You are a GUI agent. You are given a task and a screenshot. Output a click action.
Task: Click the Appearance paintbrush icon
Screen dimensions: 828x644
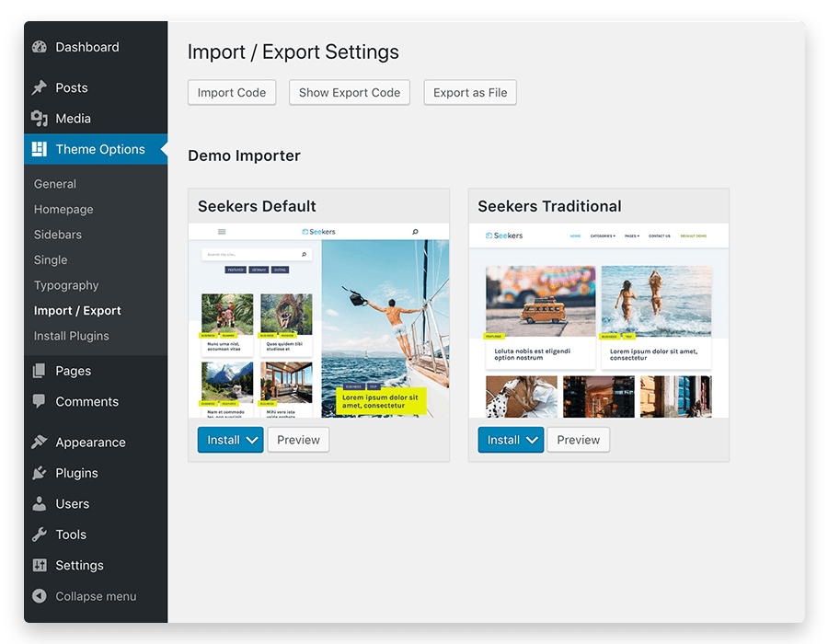(x=39, y=443)
